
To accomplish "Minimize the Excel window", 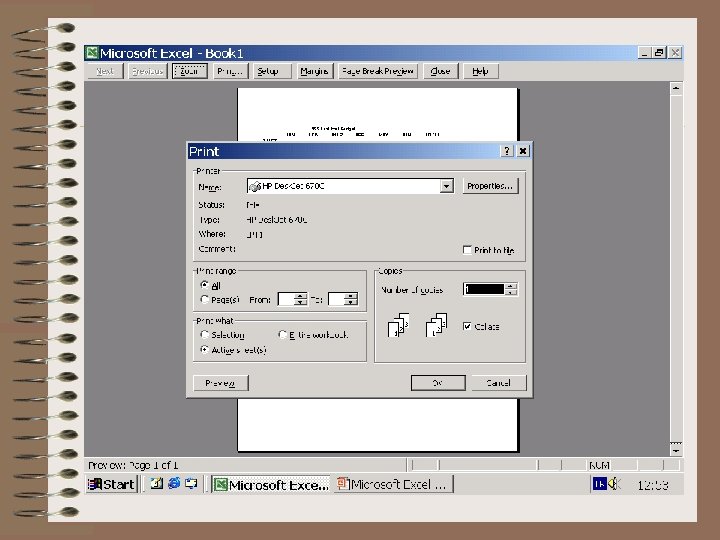I will pyautogui.click(x=644, y=53).
